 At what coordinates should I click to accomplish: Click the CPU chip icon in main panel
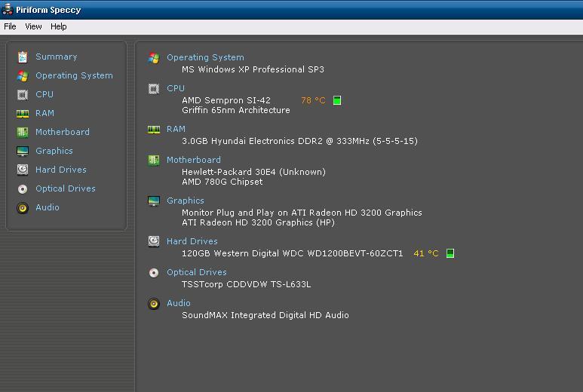click(154, 89)
